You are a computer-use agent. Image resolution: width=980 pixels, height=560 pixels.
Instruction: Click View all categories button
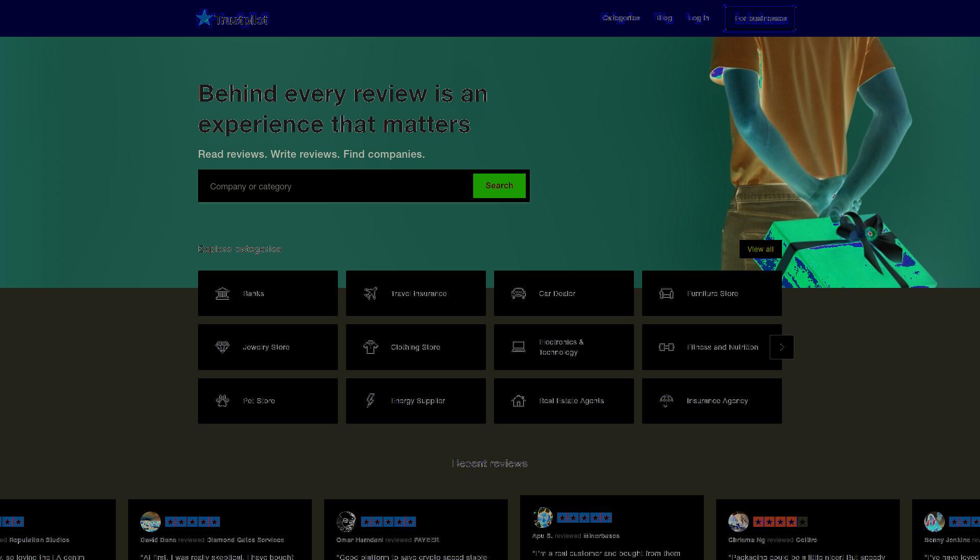[761, 249]
